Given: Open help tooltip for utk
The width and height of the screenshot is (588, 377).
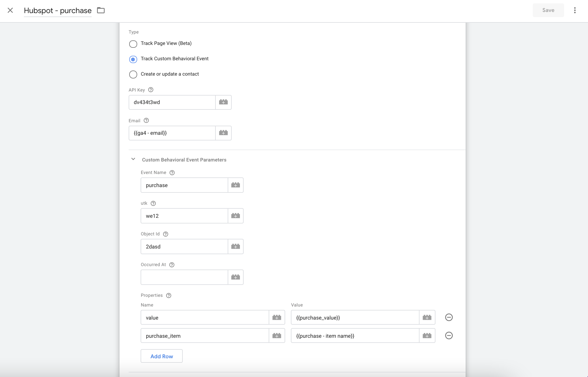Looking at the screenshot, I should point(153,203).
